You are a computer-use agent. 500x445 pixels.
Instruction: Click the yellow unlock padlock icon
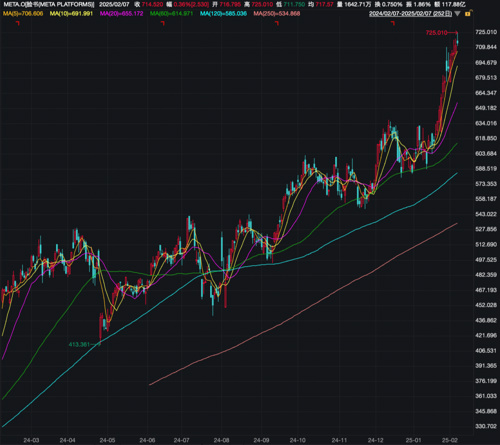pyautogui.click(x=468, y=14)
